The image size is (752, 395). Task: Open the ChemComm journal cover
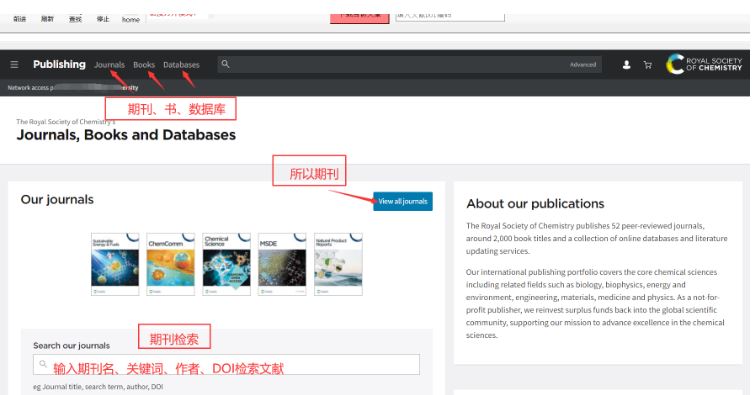pos(171,264)
